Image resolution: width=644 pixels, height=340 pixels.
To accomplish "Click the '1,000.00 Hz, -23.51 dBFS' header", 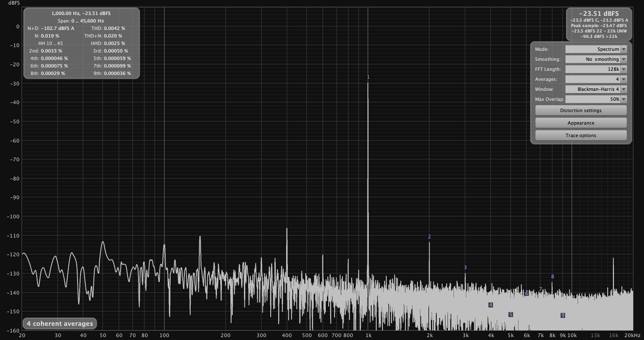I will [81, 13].
